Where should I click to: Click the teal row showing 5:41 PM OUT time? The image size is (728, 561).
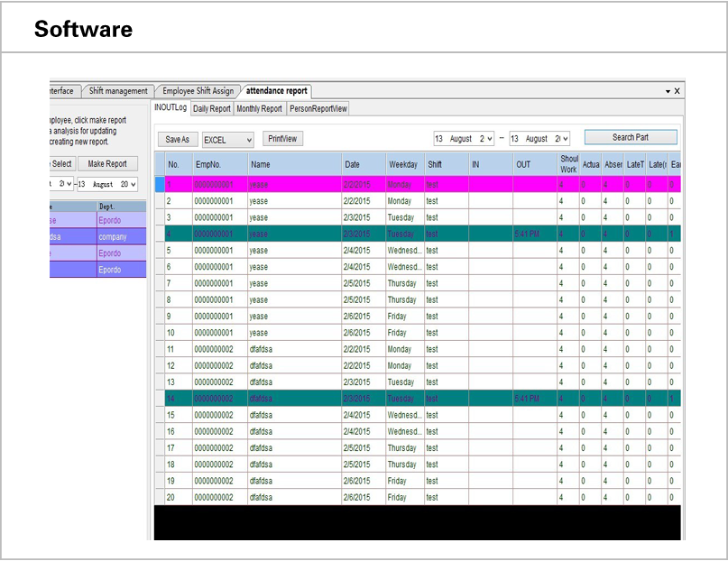coord(361,234)
